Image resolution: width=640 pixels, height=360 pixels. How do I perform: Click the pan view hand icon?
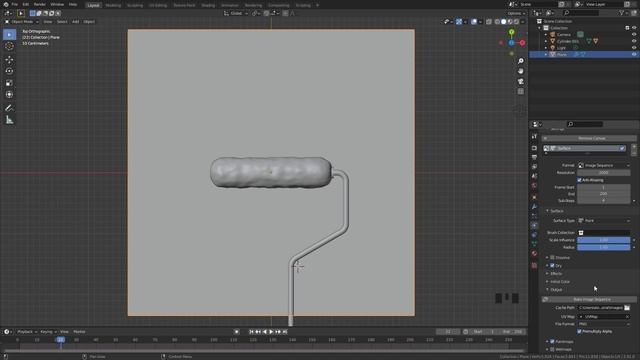[x=521, y=71]
